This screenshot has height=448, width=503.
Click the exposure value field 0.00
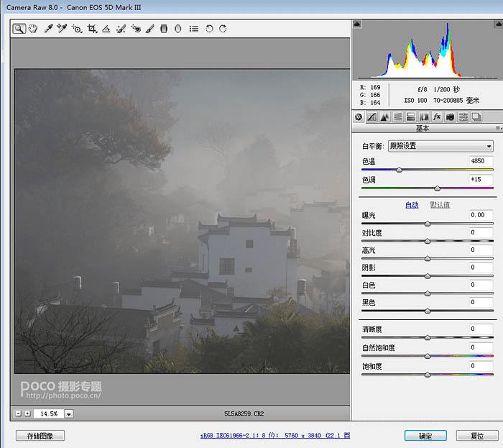click(481, 215)
